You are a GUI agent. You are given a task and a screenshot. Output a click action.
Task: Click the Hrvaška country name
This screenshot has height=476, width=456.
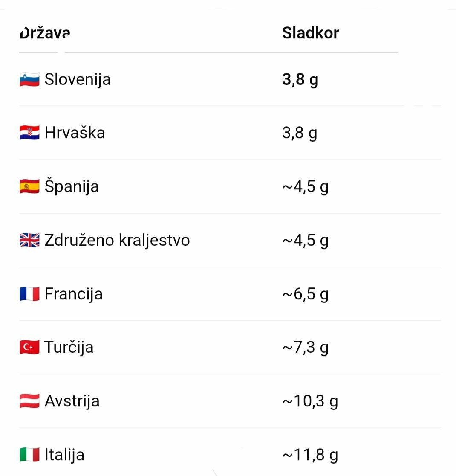[x=75, y=133]
